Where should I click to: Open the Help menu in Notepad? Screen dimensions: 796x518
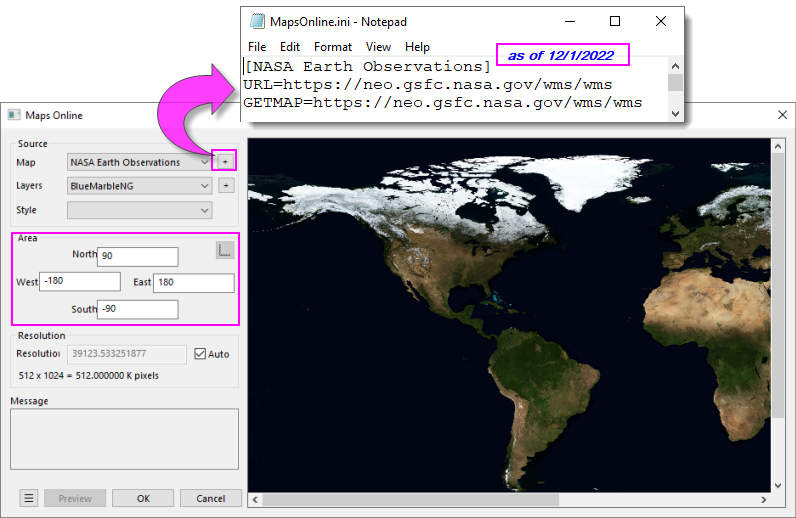[417, 47]
